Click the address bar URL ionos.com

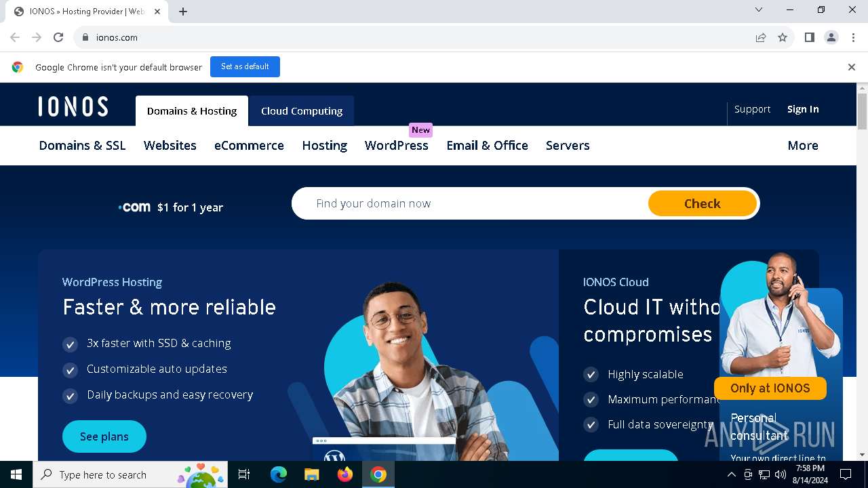117,37
